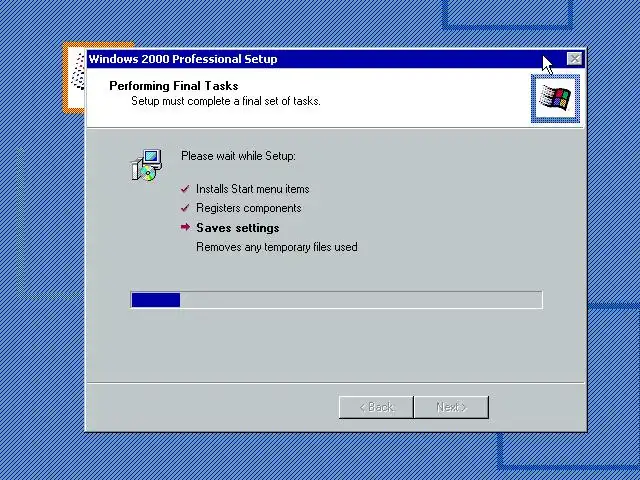Screen dimensions: 640x480
Task: Click 'Please wait while Setup:' text
Action: [x=238, y=156]
